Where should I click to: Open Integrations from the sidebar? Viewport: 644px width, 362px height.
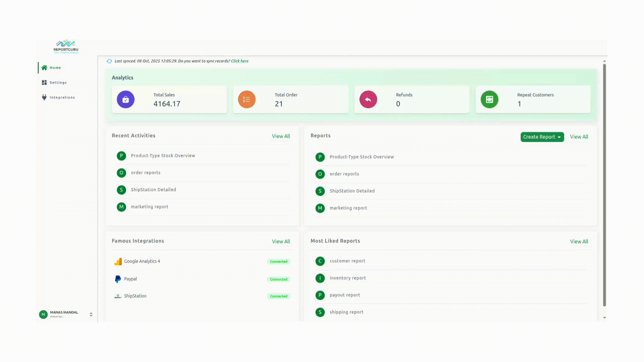(x=62, y=98)
